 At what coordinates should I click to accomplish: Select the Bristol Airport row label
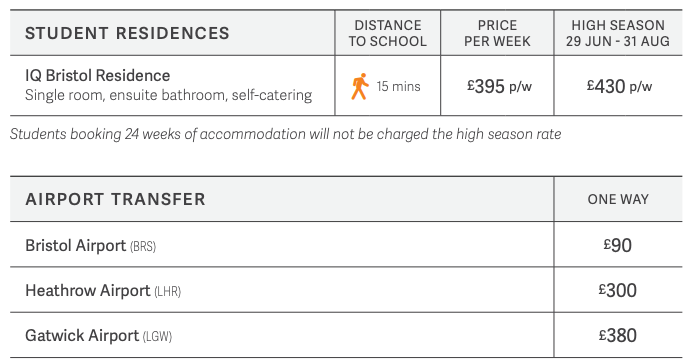coord(91,246)
